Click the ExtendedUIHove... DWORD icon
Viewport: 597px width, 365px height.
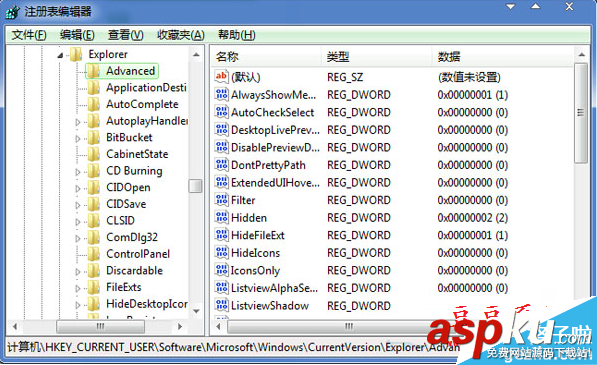[x=221, y=182]
